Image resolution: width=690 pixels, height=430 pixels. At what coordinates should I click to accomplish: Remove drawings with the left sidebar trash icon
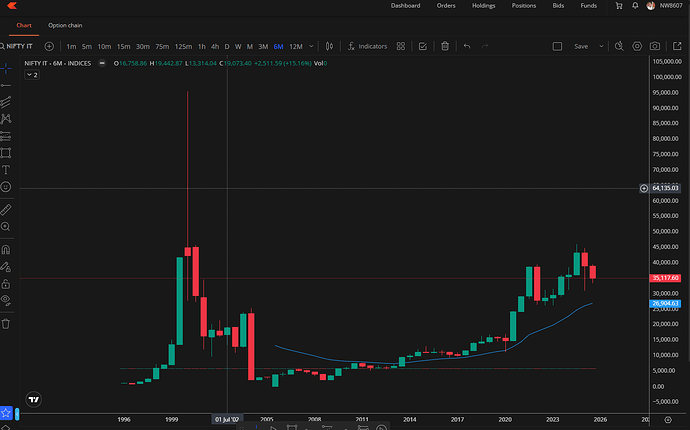click(x=6, y=323)
